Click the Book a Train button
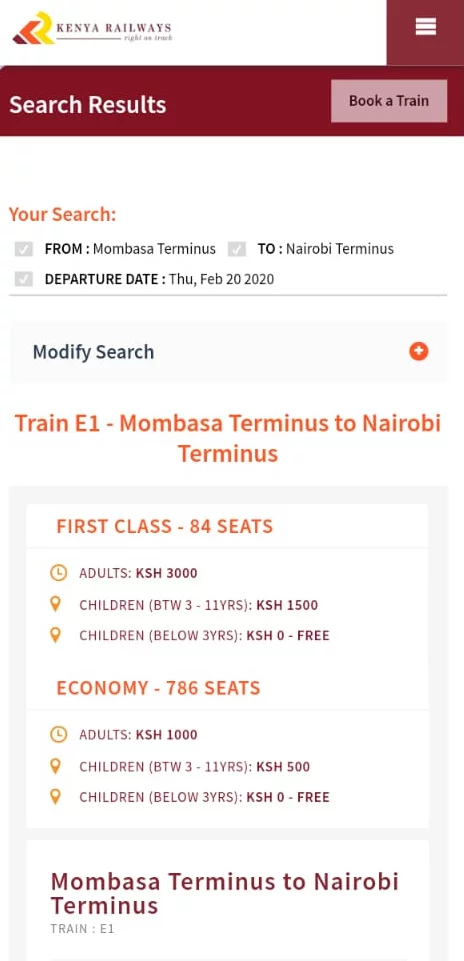Viewport: 464px width, 961px height. coord(389,101)
